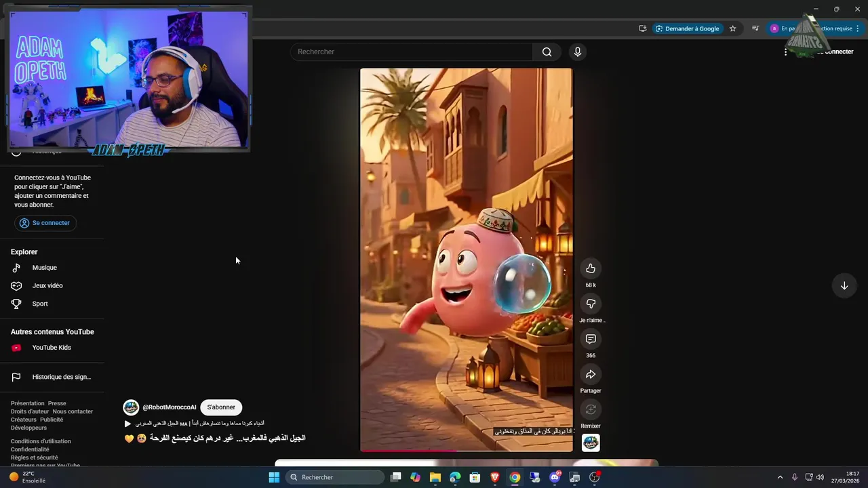Activate voice search microphone icon
This screenshot has height=488, width=868.
pos(578,52)
